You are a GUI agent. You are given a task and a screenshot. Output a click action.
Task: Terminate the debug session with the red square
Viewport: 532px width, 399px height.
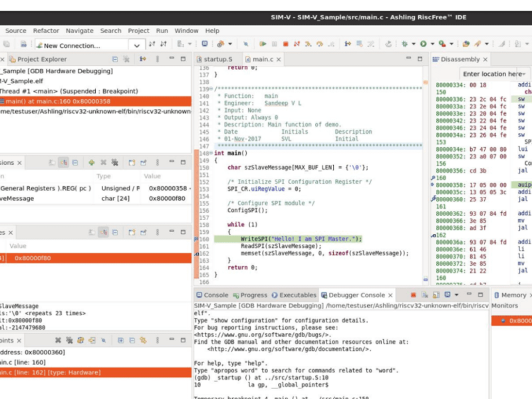coord(285,45)
